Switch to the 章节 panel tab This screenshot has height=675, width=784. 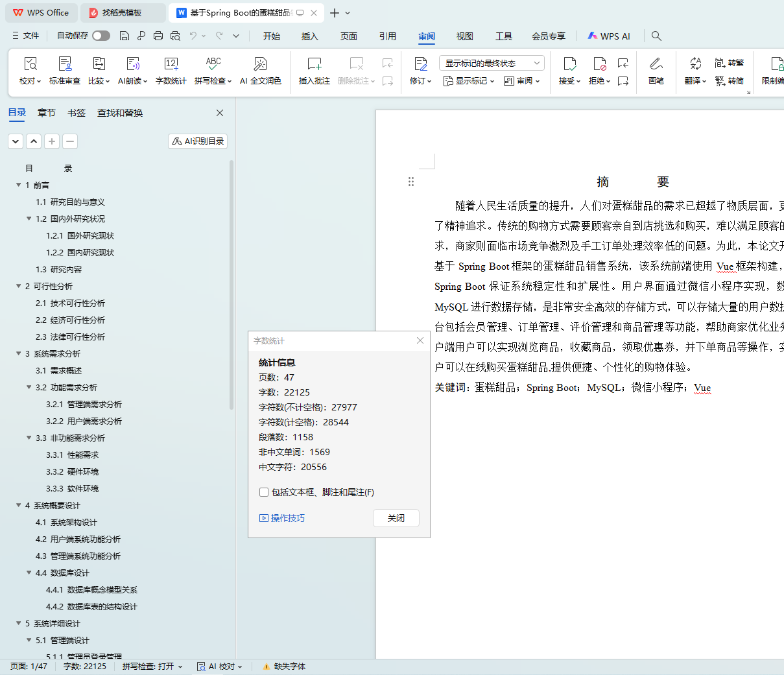coord(46,113)
